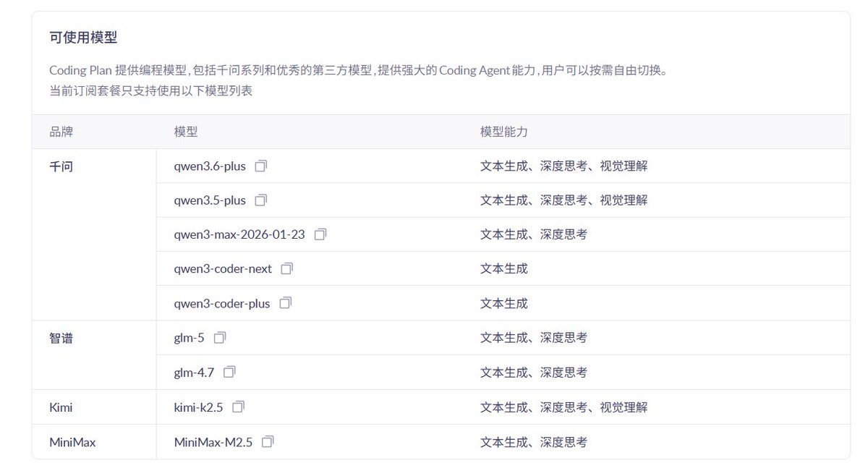Copy the qwen3-coder-plus model name
Viewport: 868px width, 476px height.
[286, 303]
